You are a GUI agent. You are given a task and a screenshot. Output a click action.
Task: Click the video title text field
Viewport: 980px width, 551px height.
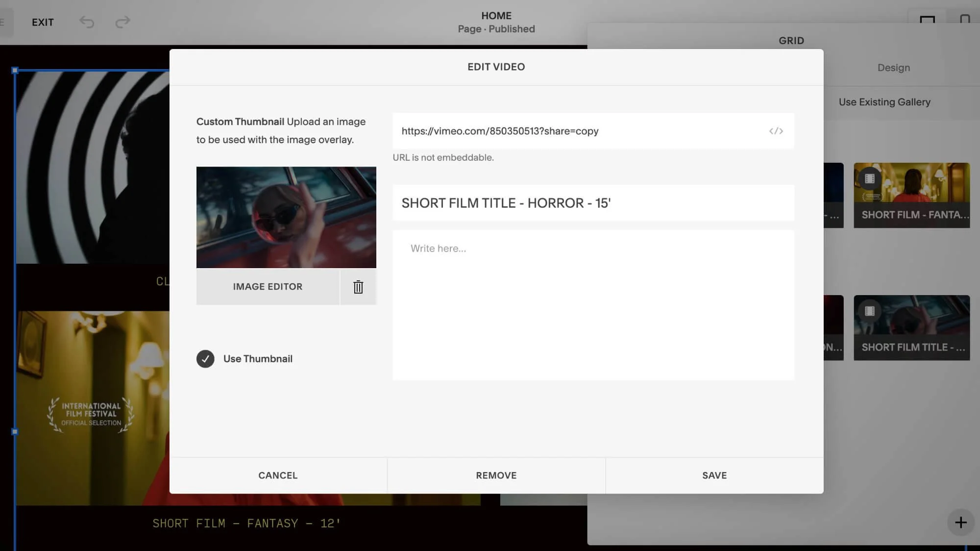tap(593, 203)
